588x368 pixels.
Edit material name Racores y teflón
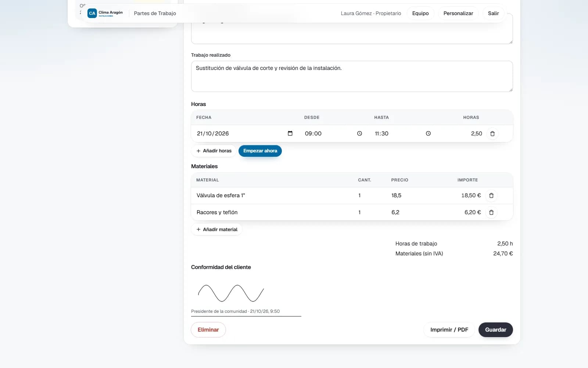click(x=272, y=212)
